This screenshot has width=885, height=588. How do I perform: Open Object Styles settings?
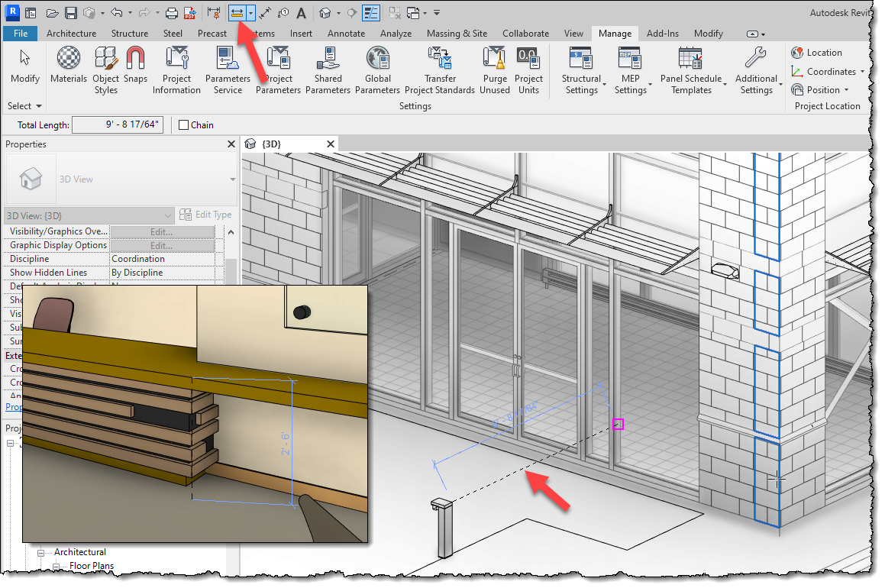[x=105, y=70]
